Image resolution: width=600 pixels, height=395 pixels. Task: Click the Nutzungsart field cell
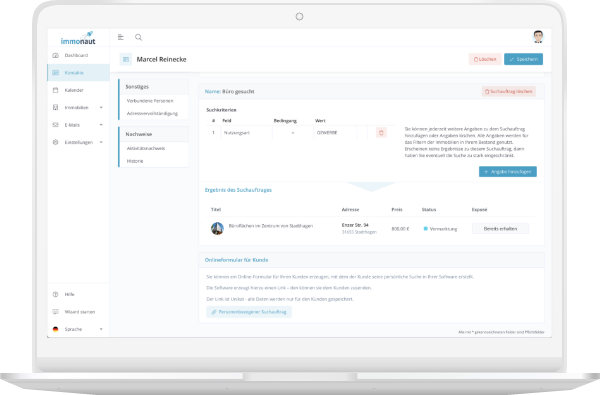[x=246, y=133]
